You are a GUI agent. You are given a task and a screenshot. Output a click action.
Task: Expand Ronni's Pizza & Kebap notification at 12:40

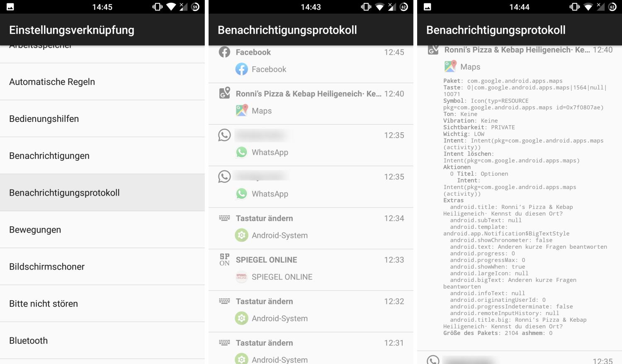pyautogui.click(x=311, y=104)
